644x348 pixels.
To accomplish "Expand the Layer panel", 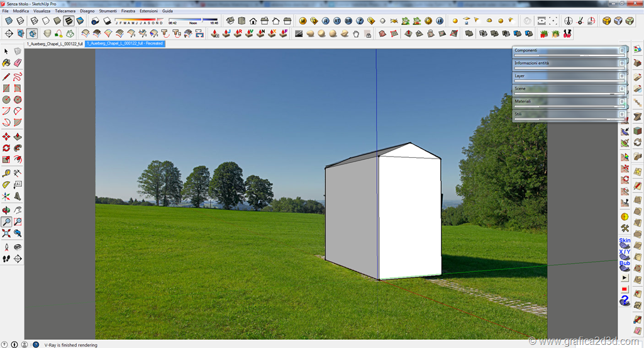I will click(x=566, y=76).
